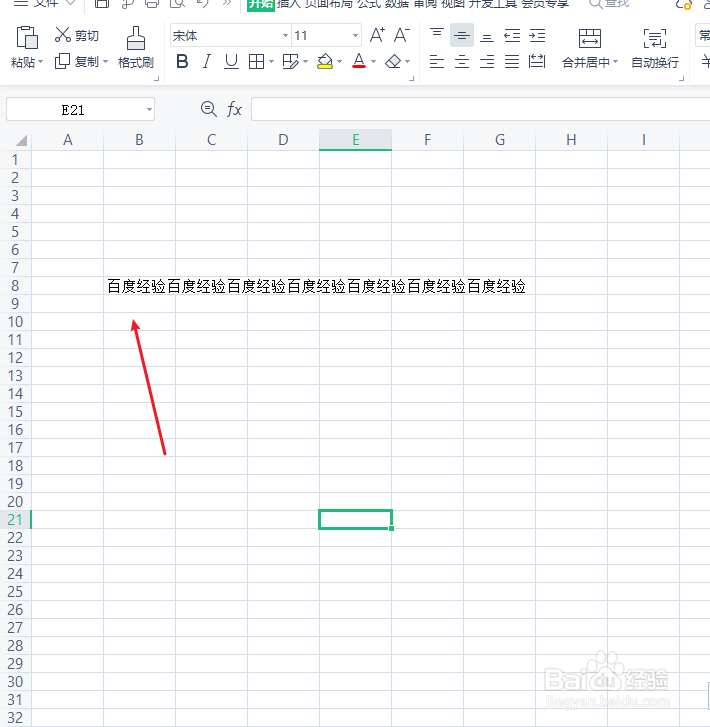Open clipboard group dialog launcher

(157, 78)
